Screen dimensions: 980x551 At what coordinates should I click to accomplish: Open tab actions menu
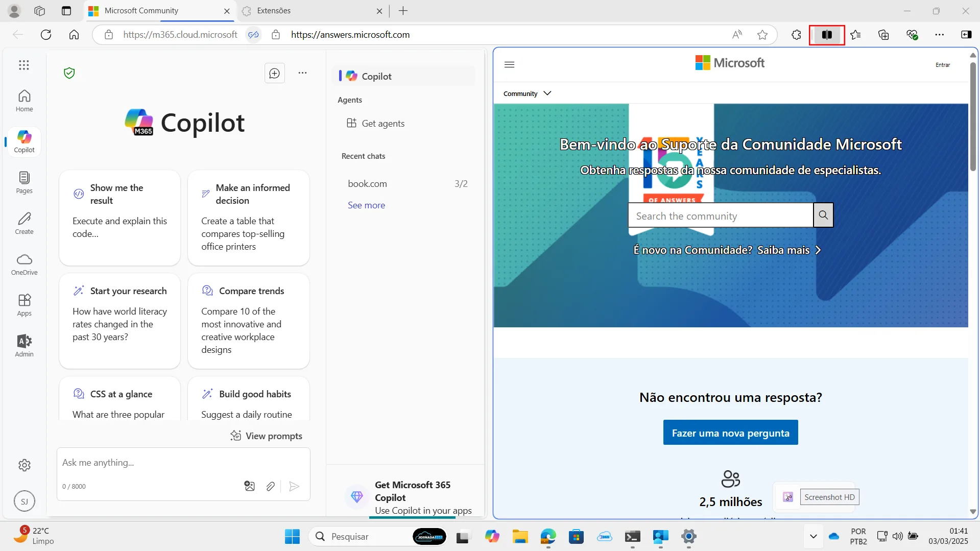[66, 11]
